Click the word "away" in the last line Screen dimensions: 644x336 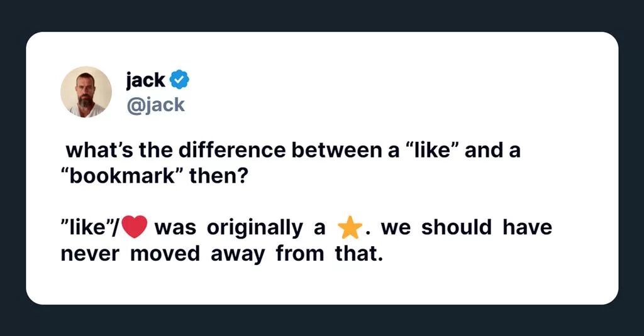(238, 254)
